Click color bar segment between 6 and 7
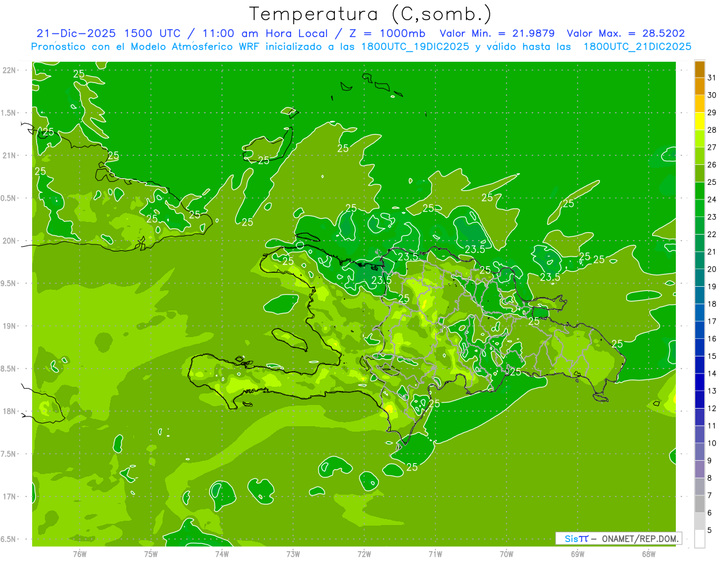This screenshot has height=562, width=728. point(699,504)
